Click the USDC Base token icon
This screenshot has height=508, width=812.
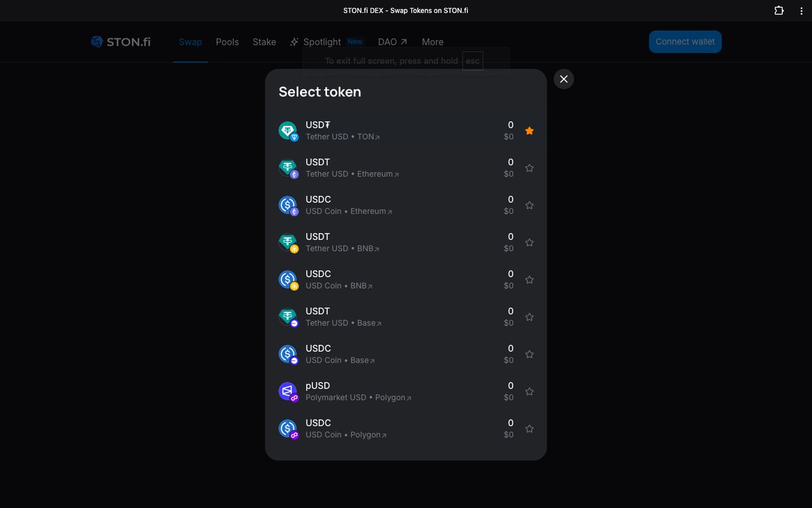[288, 354]
